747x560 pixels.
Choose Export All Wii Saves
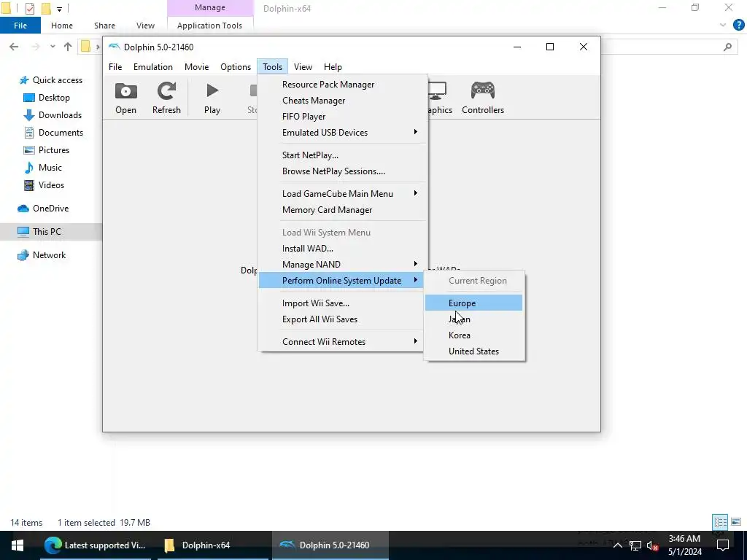(341, 319)
